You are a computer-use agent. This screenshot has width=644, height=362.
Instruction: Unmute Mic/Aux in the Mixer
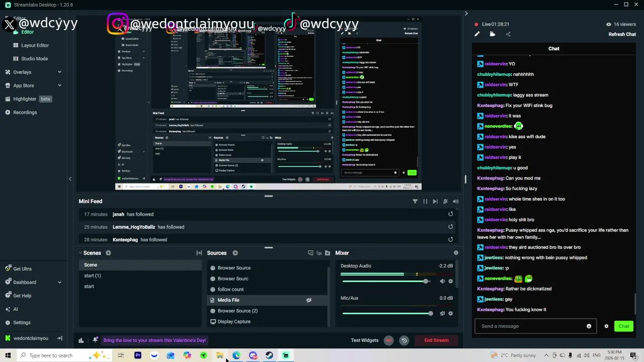[442, 313]
